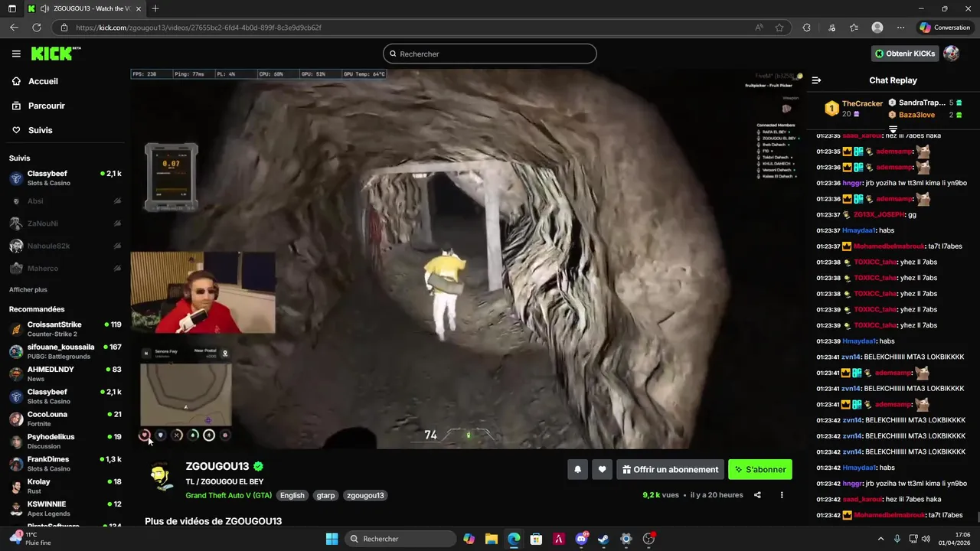Image resolution: width=980 pixels, height=551 pixels.
Task: Open the video more options dots
Action: coord(782,495)
